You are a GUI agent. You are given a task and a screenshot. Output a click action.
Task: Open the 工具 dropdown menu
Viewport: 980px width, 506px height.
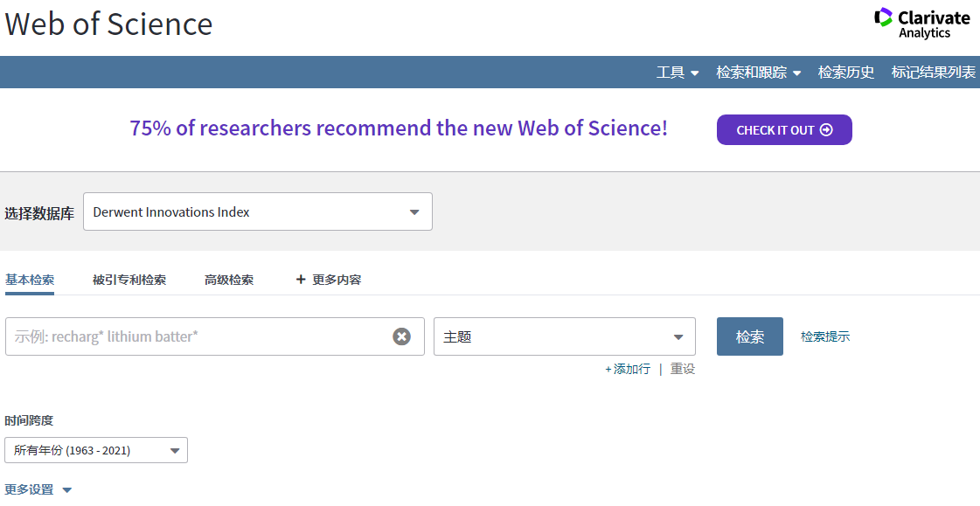[x=677, y=73]
